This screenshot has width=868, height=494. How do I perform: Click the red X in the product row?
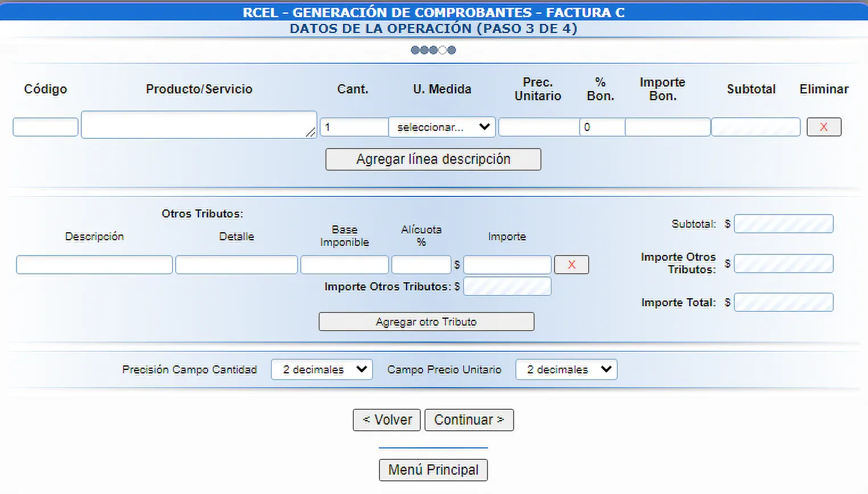click(x=823, y=127)
